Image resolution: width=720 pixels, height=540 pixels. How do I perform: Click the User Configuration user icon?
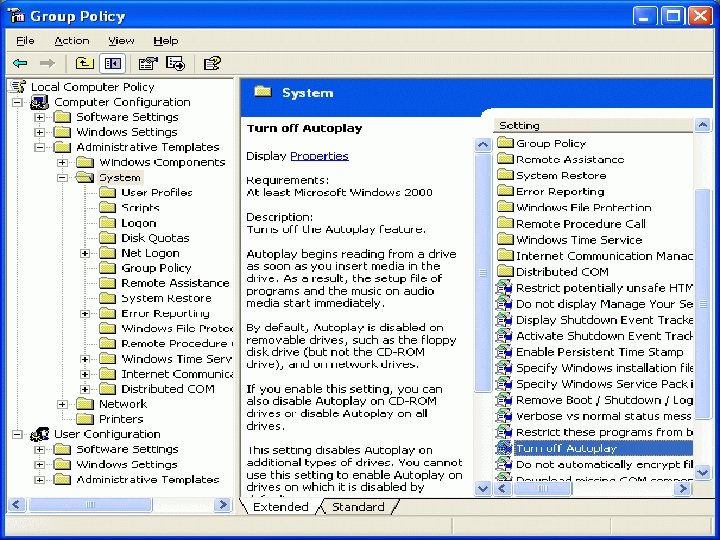[39, 434]
